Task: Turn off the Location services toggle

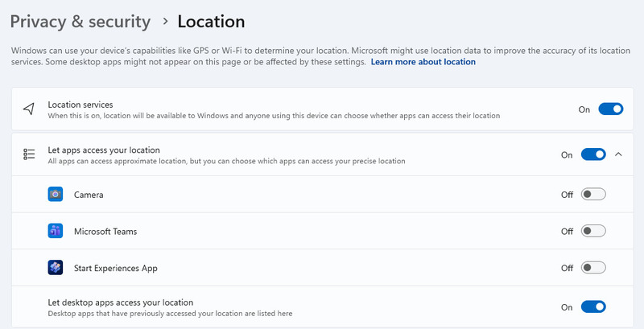Action: (x=611, y=109)
